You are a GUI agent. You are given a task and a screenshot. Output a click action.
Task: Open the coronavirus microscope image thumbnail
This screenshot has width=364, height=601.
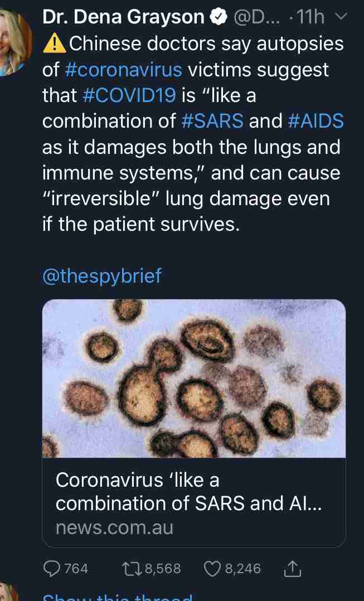pos(194,379)
